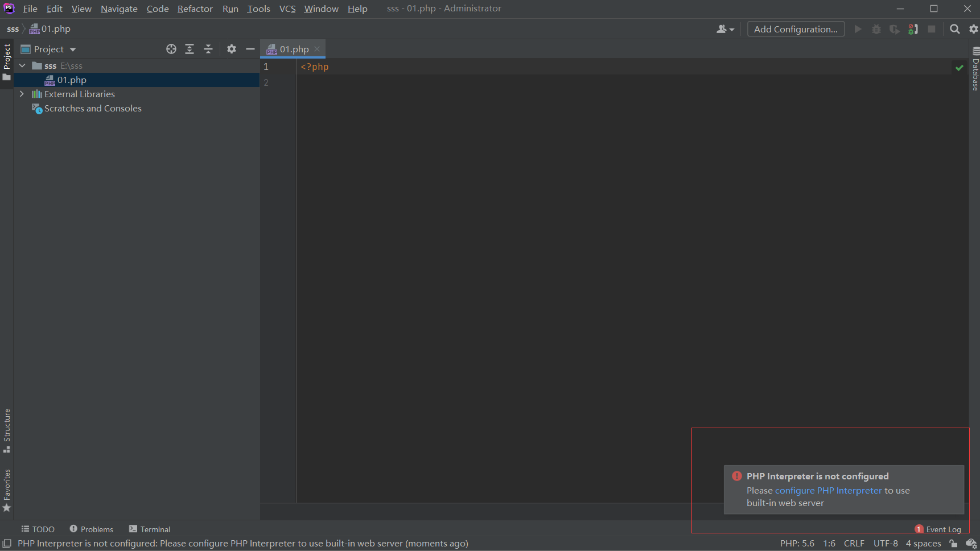Open the Project panel settings gear
This screenshot has width=980, height=551.
[232, 49]
